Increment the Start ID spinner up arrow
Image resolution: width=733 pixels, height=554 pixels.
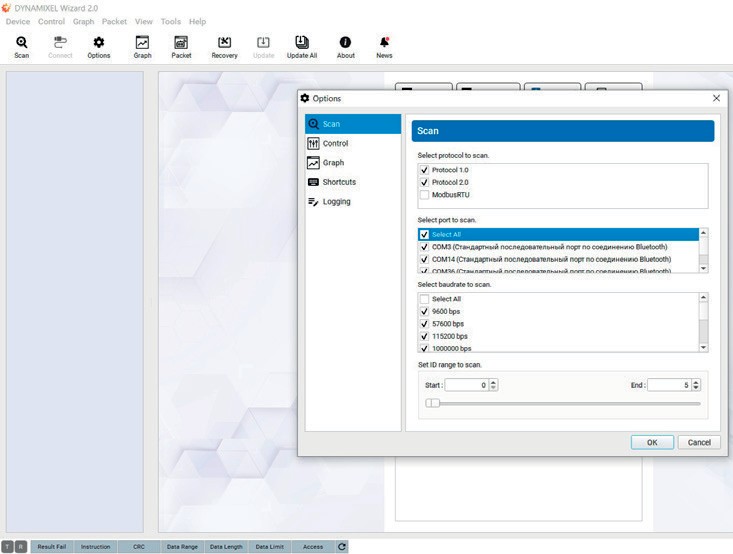494,382
